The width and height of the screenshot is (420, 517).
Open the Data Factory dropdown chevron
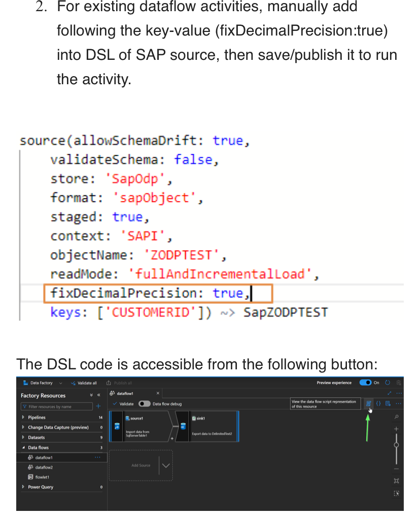tap(61, 383)
